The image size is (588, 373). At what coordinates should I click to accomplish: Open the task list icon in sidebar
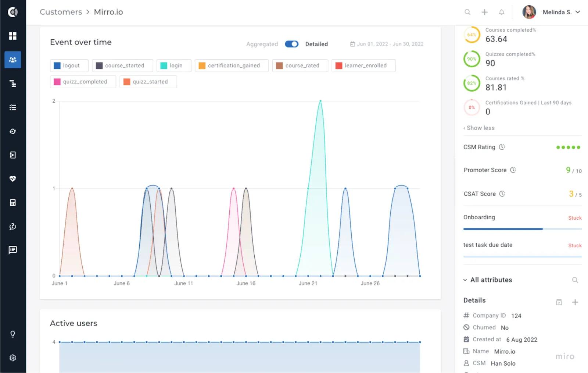(13, 107)
